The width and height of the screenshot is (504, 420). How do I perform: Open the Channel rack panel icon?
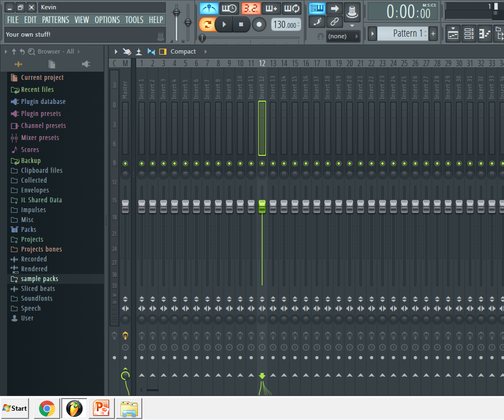pyautogui.click(x=468, y=33)
